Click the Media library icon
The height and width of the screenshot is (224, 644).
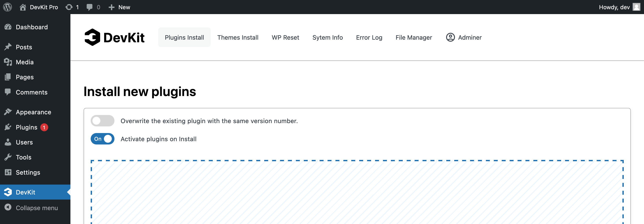point(8,62)
